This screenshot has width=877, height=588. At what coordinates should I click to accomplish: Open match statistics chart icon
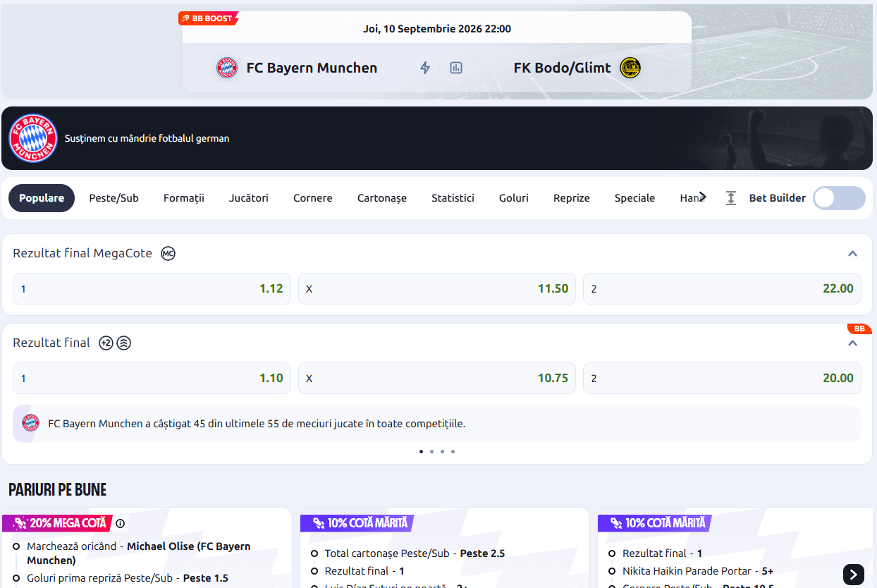[456, 68]
